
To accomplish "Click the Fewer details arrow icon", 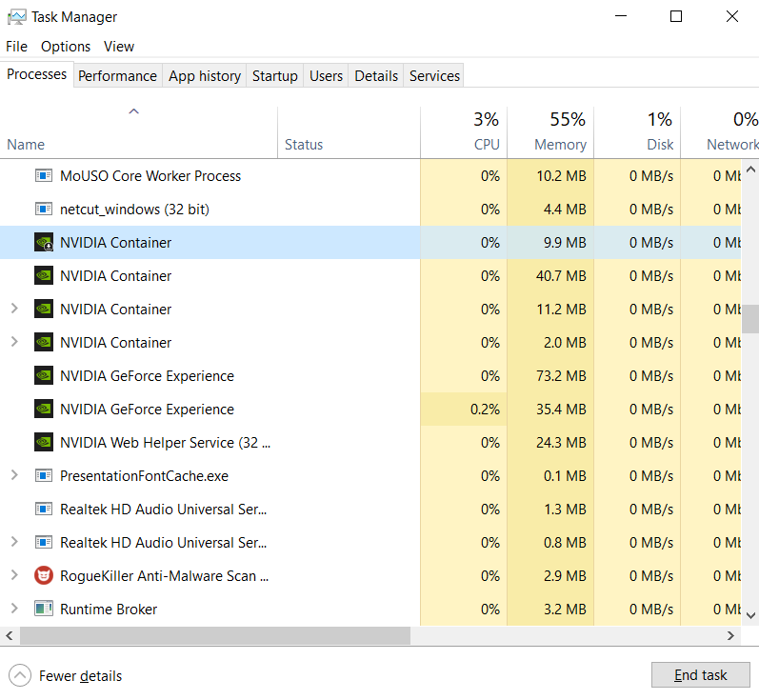I will click(x=19, y=675).
